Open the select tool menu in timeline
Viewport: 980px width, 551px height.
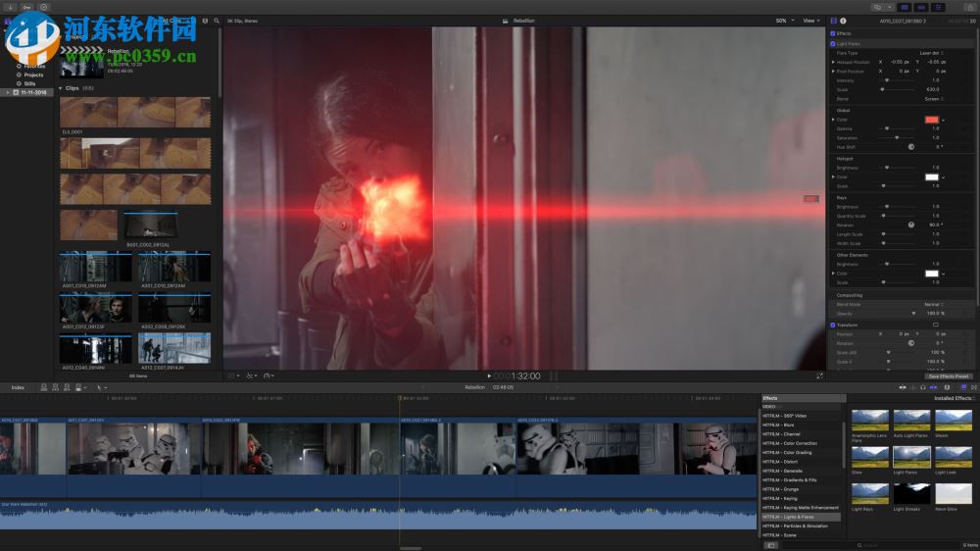click(101, 387)
